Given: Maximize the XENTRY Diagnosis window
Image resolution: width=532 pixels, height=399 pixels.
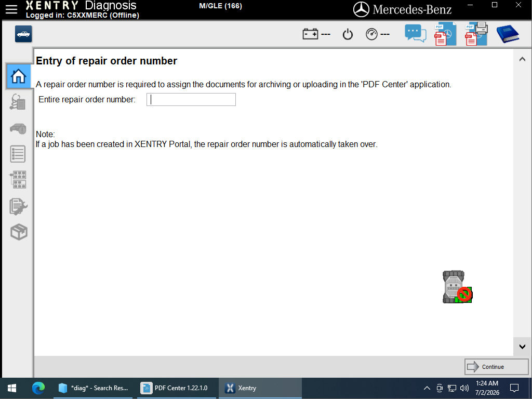Looking at the screenshot, I should 495,5.
